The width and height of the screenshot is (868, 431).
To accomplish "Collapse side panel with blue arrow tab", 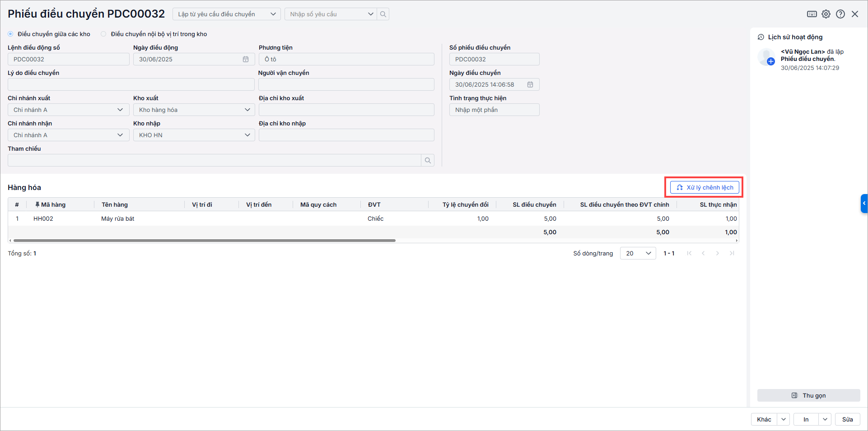I will [864, 204].
